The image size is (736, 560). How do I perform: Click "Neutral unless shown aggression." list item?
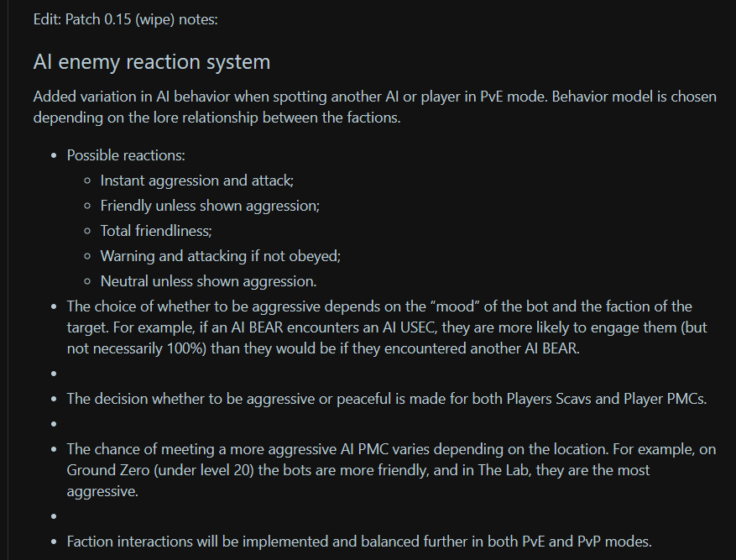coord(208,281)
